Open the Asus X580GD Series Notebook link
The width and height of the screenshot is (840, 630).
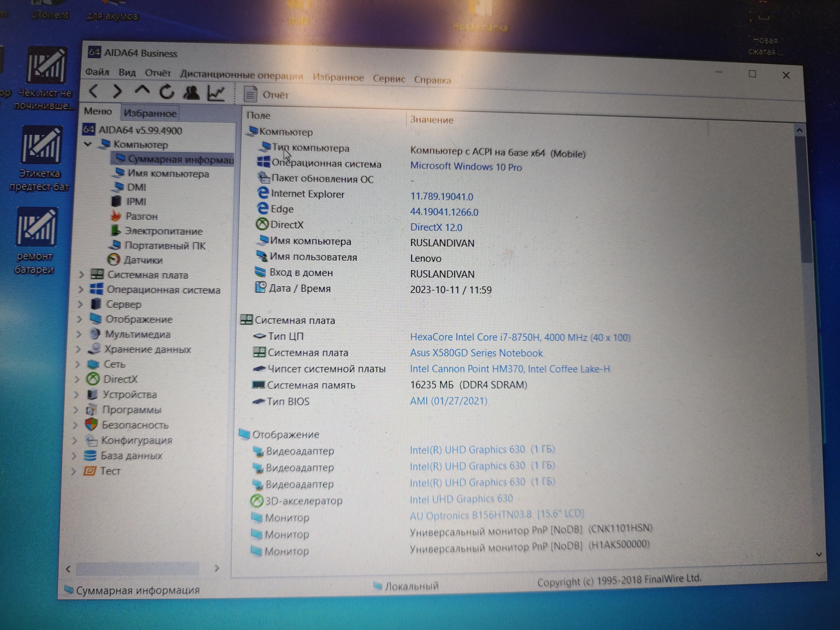coord(476,353)
